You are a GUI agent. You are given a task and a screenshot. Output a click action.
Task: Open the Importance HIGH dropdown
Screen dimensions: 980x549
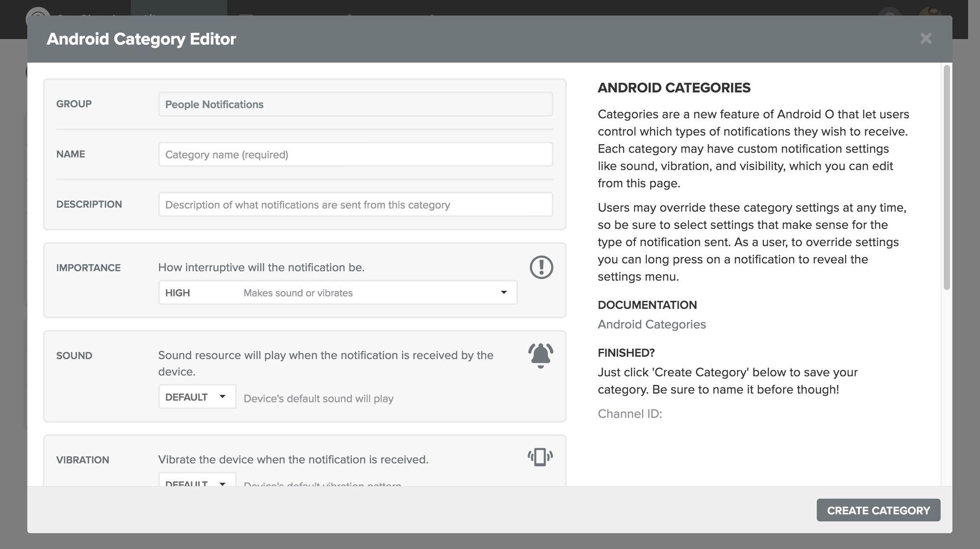(338, 293)
